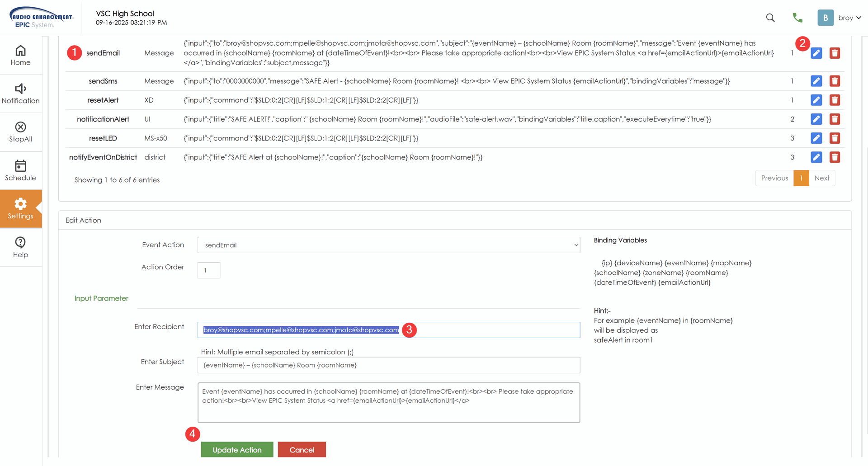868x466 pixels.
Task: Select StopAll in the sidebar
Action: (20, 132)
